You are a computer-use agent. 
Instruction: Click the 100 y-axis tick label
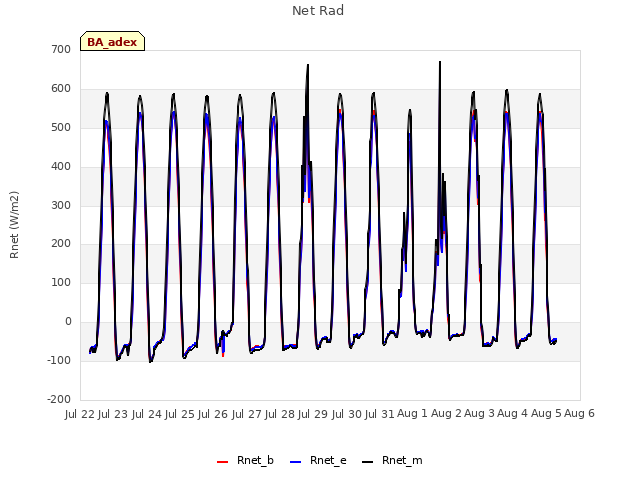click(x=61, y=282)
